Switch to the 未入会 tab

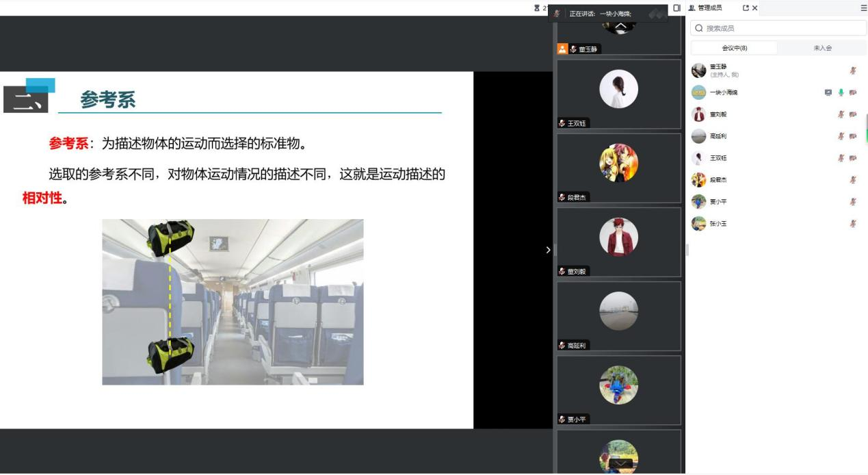[x=822, y=48]
